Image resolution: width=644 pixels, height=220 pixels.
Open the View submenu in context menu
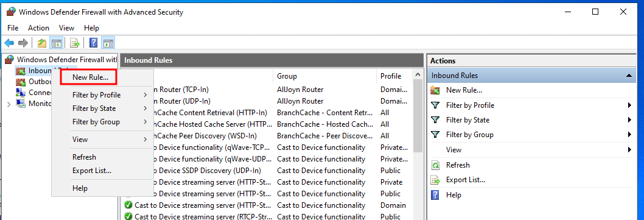[102, 140]
